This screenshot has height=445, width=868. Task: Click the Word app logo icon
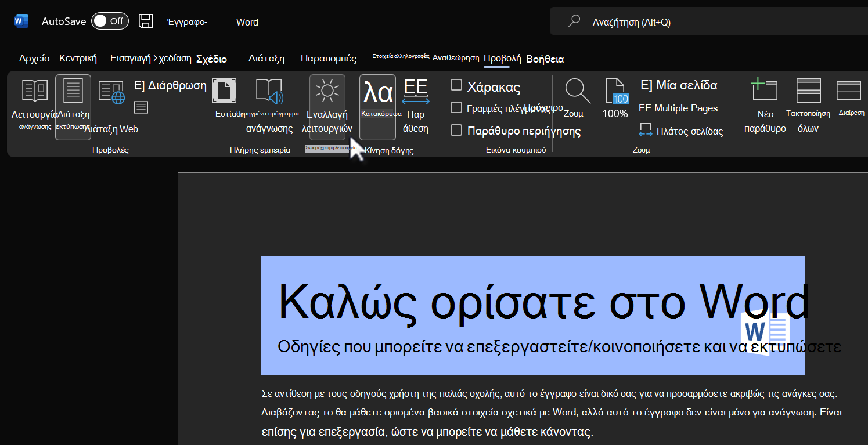21,21
